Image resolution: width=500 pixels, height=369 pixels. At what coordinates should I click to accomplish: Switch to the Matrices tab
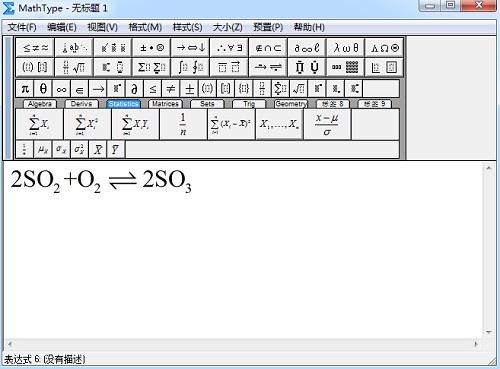coord(165,104)
